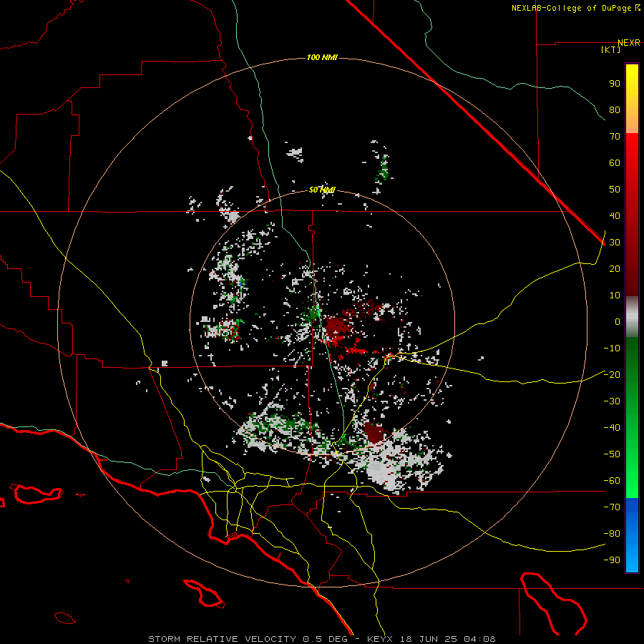
Task: Click the 18 JUN 25 date in caption
Action: click(x=429, y=639)
